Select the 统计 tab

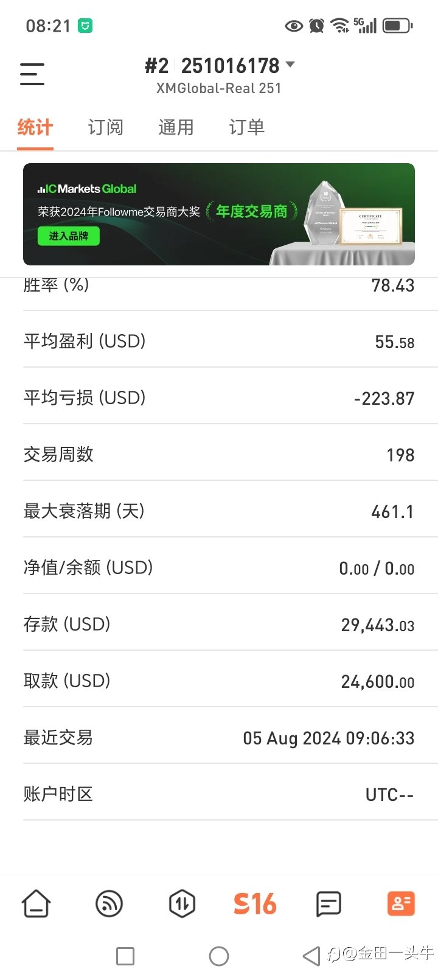pos(35,127)
